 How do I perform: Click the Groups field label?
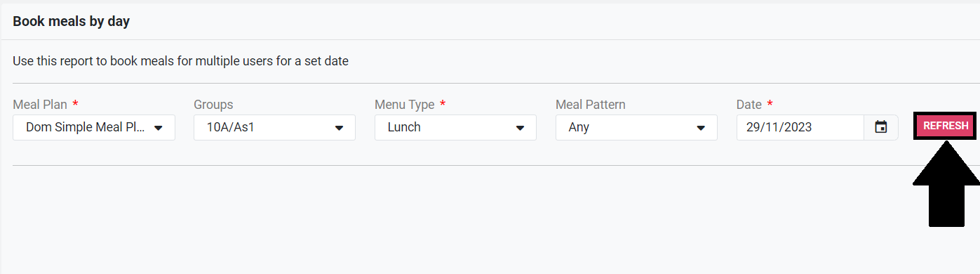coord(213,105)
